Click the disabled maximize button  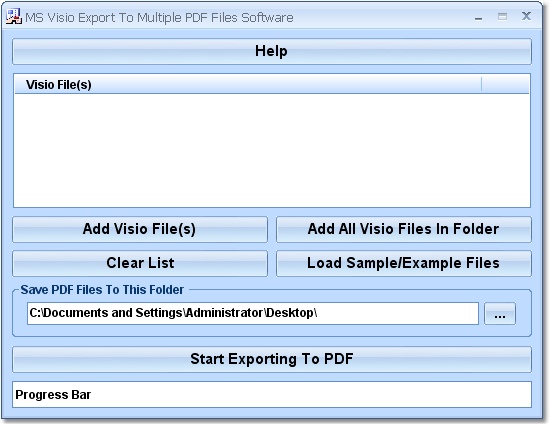coord(502,16)
